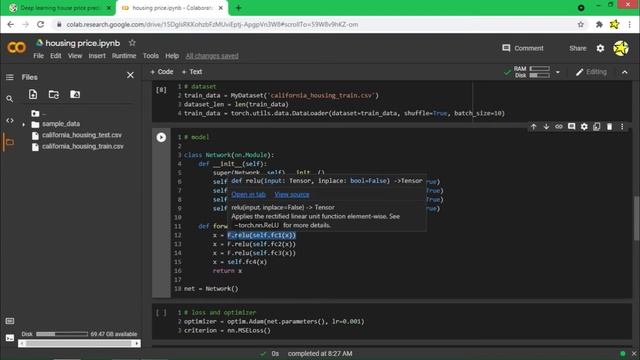Screen dimensions: 640x360
Task: Open the Tools menu
Action: pyautogui.click(x=150, y=56)
